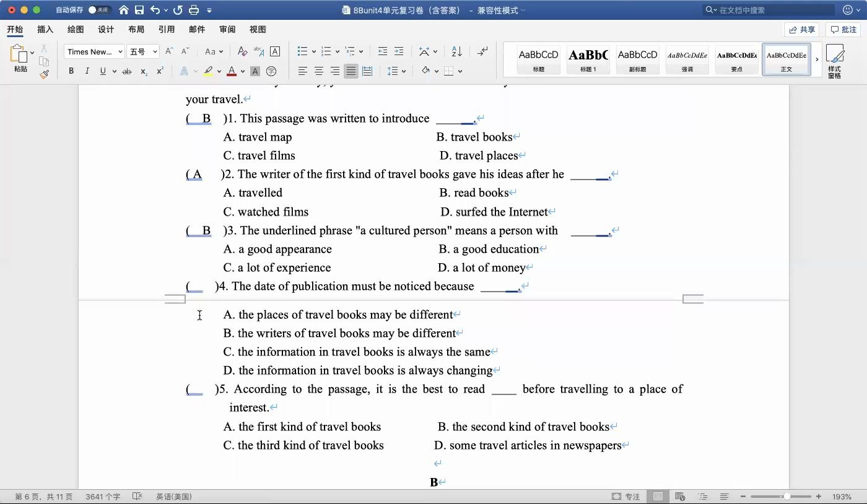This screenshot has width=867, height=504.
Task: Open the spelling check status icon
Action: point(137,497)
